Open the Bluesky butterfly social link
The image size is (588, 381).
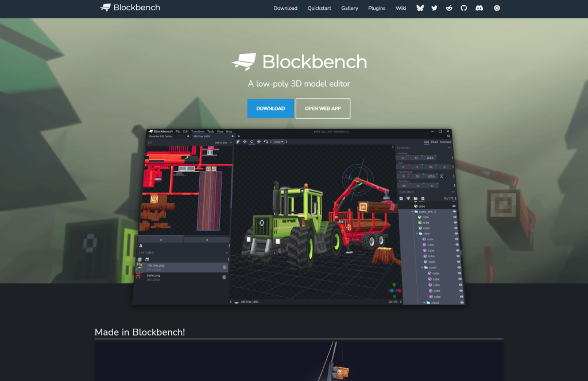tap(420, 8)
